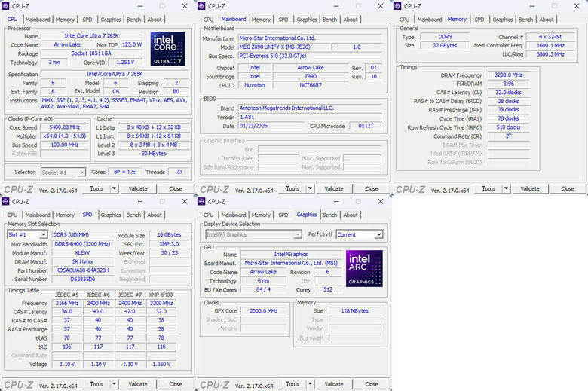This screenshot has width=588, height=391.
Task: Click the Core Speed 5400.00 MHz field
Action: pos(65,127)
